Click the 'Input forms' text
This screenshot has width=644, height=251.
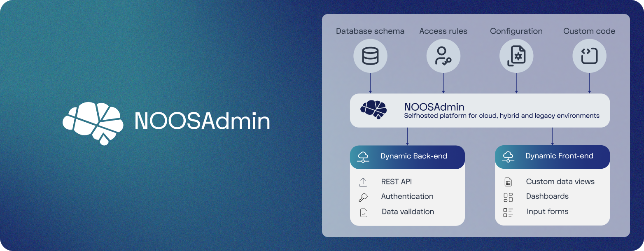click(548, 212)
